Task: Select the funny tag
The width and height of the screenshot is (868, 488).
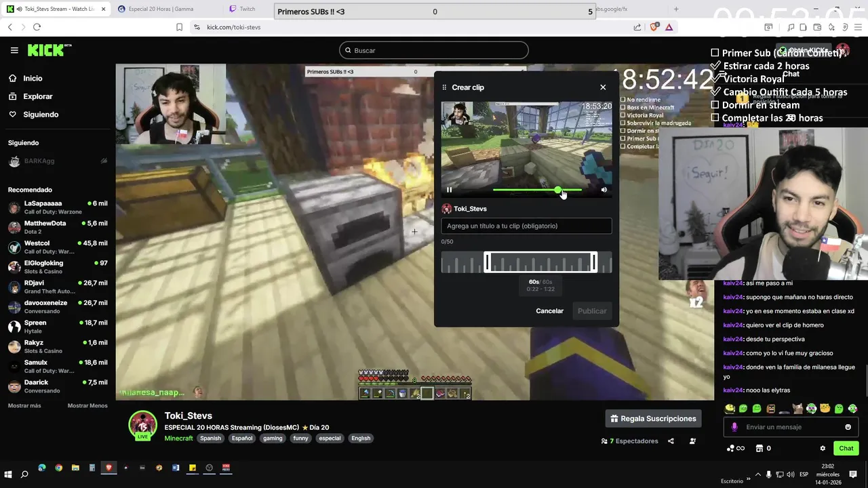Action: [x=300, y=438]
